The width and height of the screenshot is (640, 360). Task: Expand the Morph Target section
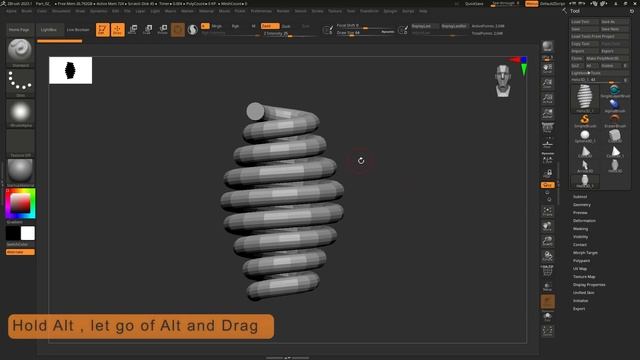585,253
